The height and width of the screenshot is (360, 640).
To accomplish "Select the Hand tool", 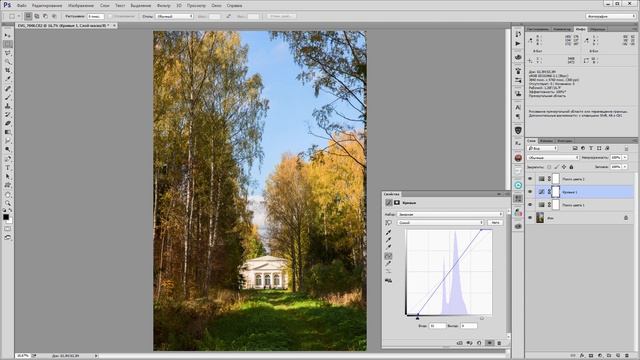I will (x=8, y=195).
